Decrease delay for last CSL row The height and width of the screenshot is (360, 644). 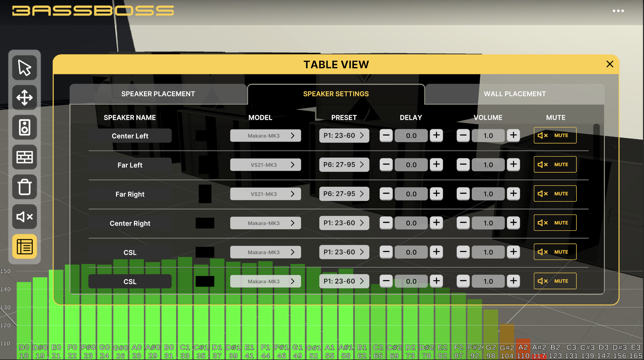click(386, 281)
